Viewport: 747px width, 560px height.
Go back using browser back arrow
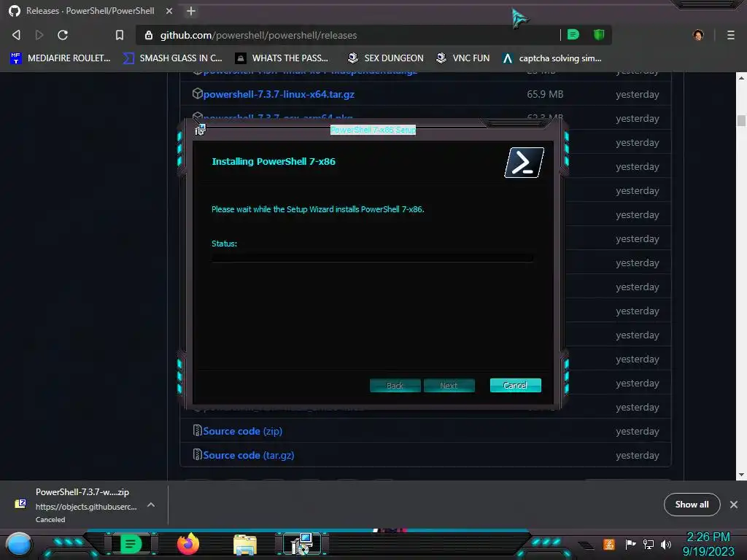coord(16,35)
